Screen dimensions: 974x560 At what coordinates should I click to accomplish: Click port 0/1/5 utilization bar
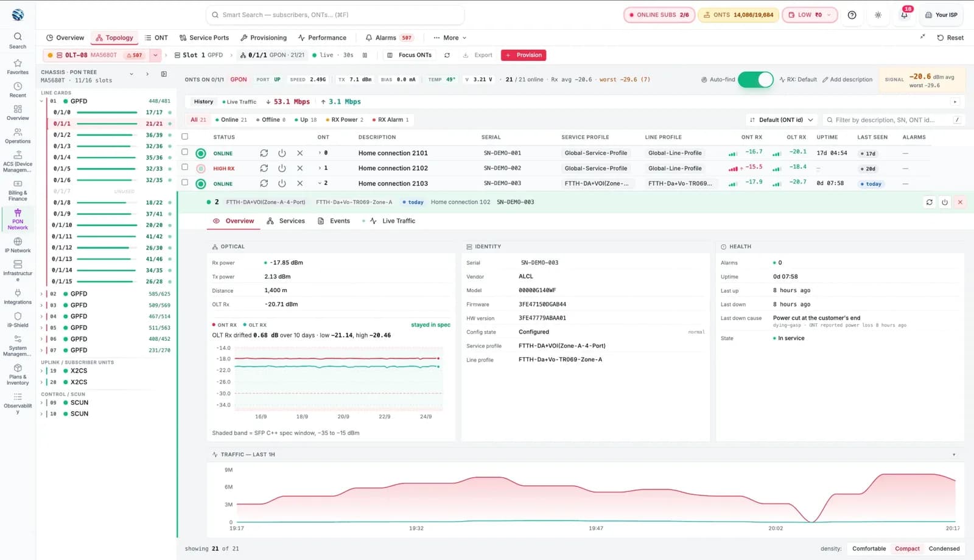coord(107,169)
